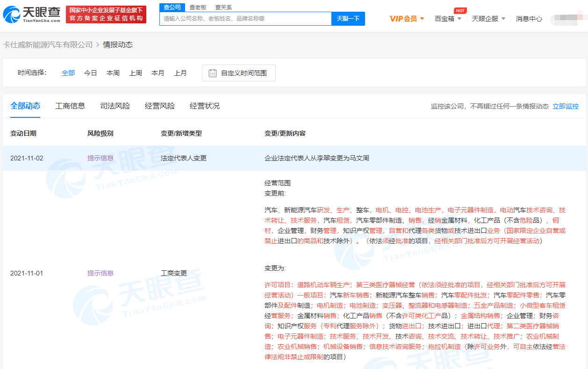Click the 变更/新增类型 column header
This screenshot has width=588, height=369.
pos(181,133)
